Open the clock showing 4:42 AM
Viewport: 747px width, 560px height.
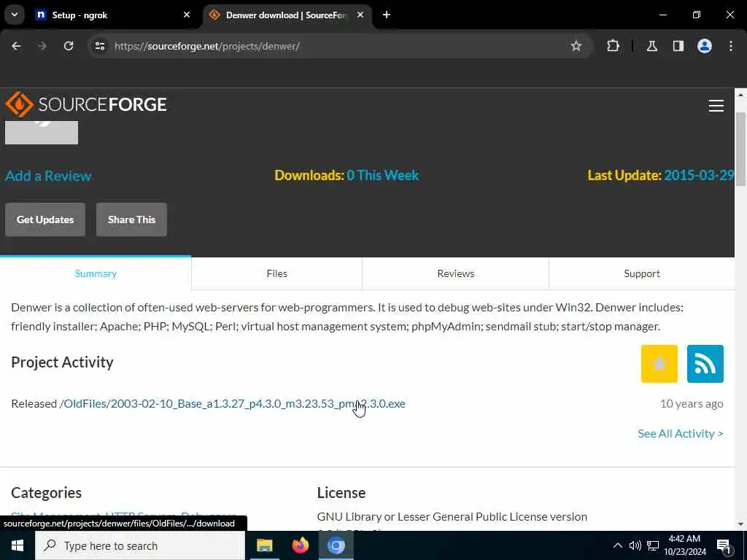coord(684,545)
